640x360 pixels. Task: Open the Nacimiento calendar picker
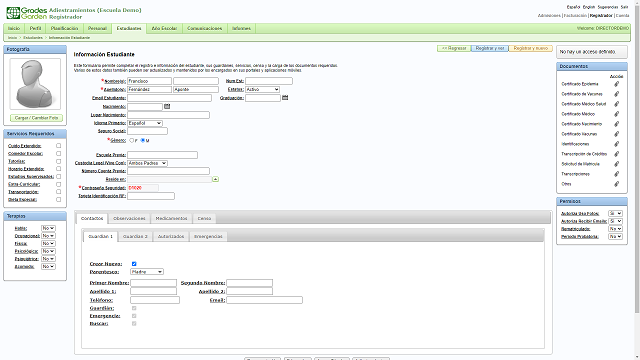167,106
